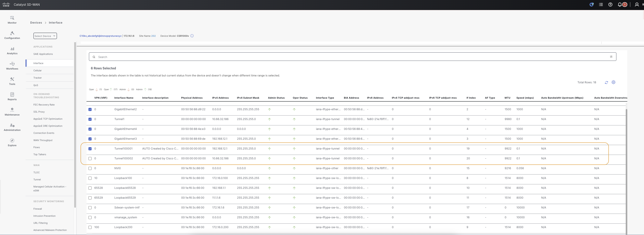Select the Loopback100 row checkbox
The height and width of the screenshot is (235, 644).
(90, 178)
